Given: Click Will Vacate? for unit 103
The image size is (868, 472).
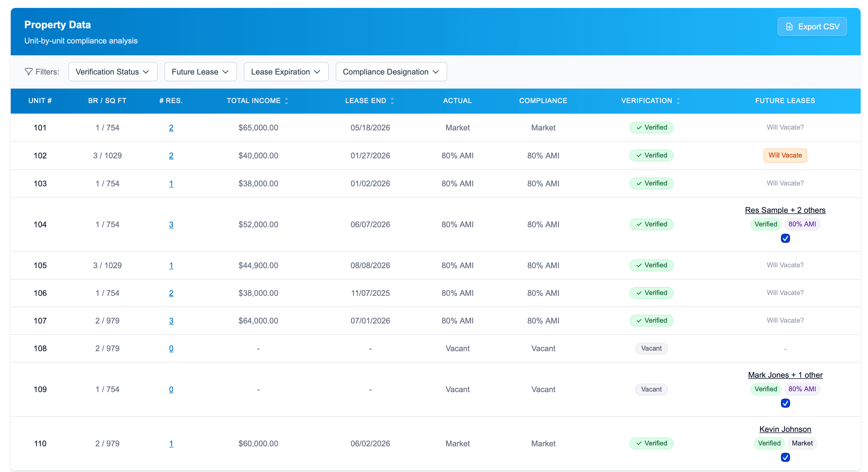Looking at the screenshot, I should click(785, 183).
